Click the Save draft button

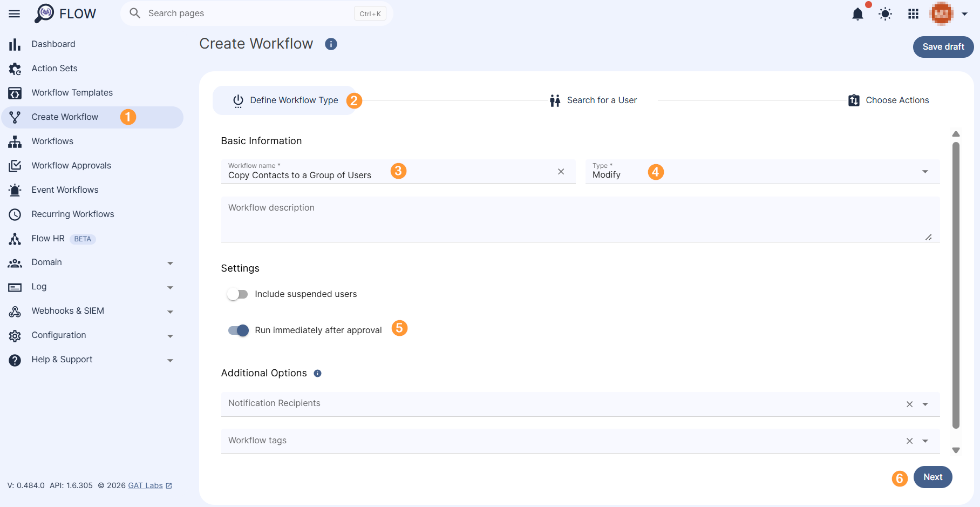pyautogui.click(x=943, y=47)
